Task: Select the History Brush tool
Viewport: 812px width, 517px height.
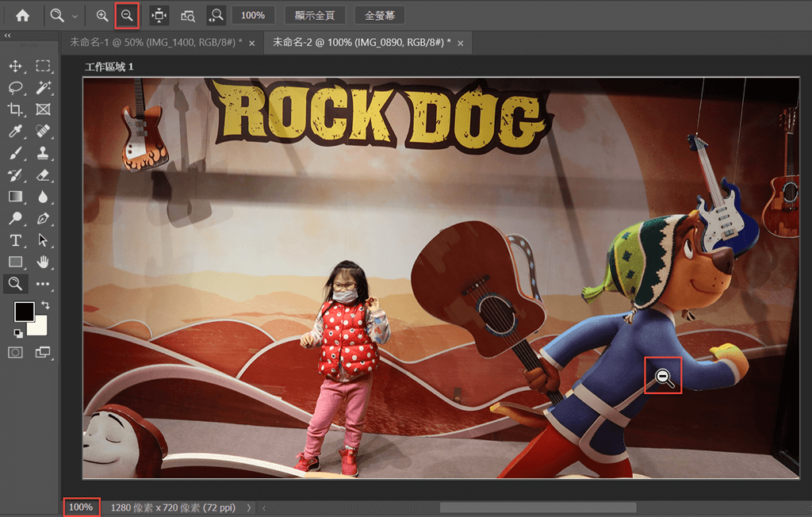Action: pos(16,175)
